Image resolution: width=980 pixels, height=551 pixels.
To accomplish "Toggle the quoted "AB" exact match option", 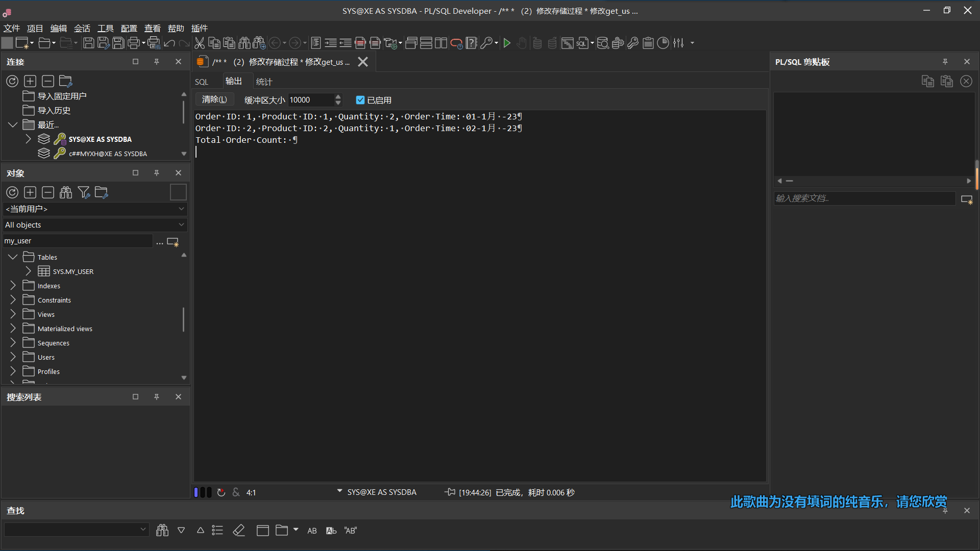I will pos(350,531).
